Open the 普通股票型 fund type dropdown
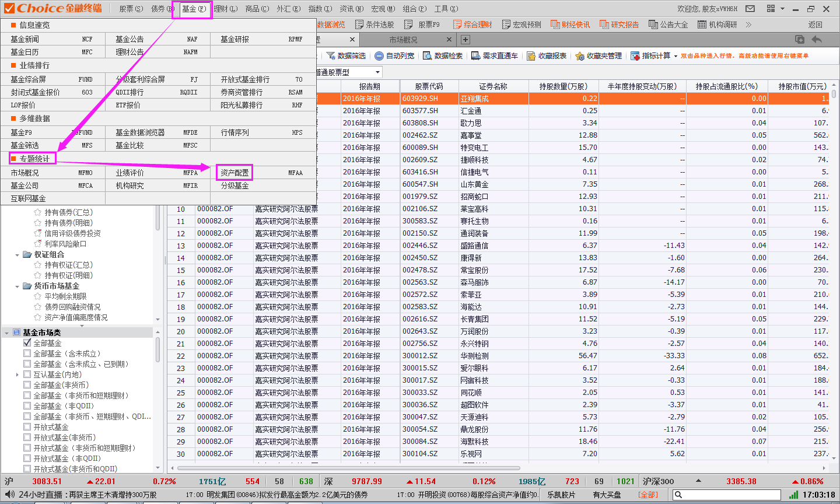Viewport: 840px width, 504px height. (x=378, y=72)
